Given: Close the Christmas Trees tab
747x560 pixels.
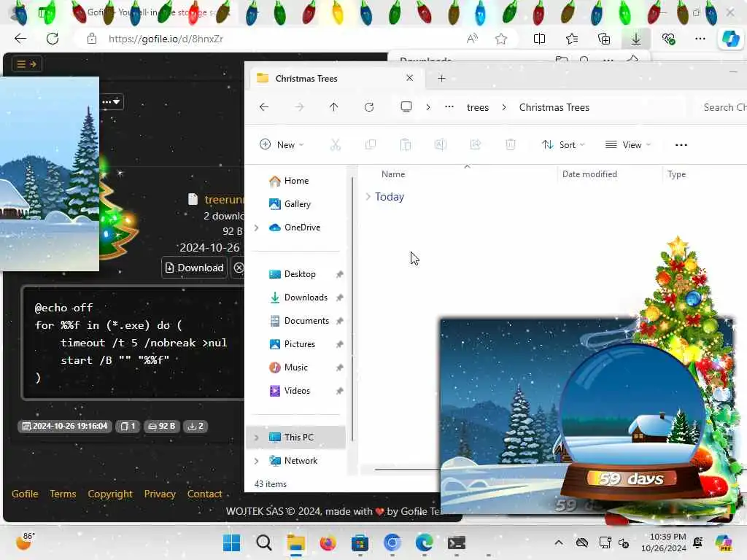Looking at the screenshot, I should tap(409, 77).
